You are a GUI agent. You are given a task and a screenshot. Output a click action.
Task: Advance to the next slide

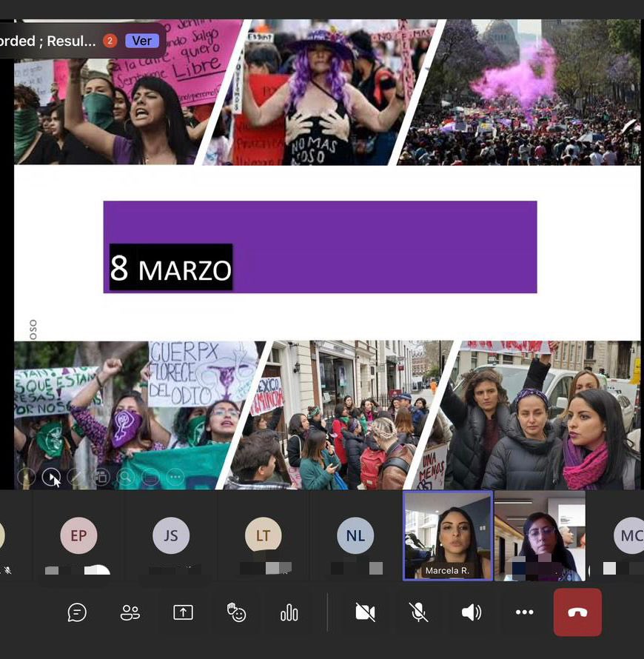pyautogui.click(x=51, y=477)
